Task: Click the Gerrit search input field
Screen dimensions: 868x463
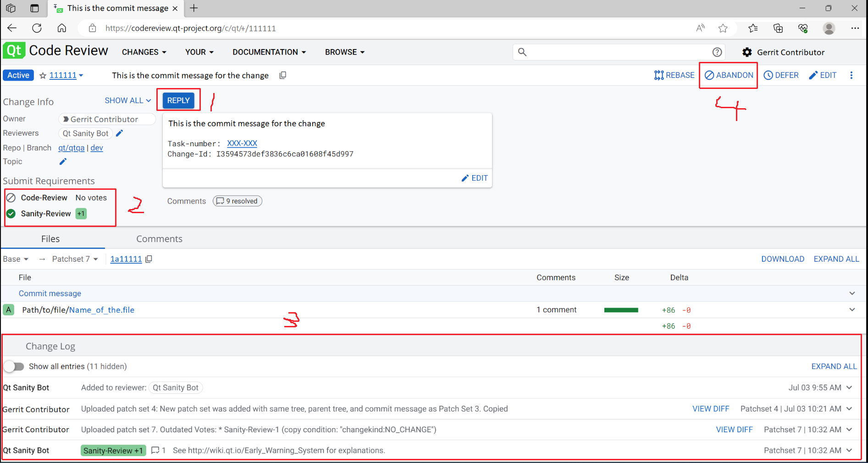Action: tap(618, 52)
